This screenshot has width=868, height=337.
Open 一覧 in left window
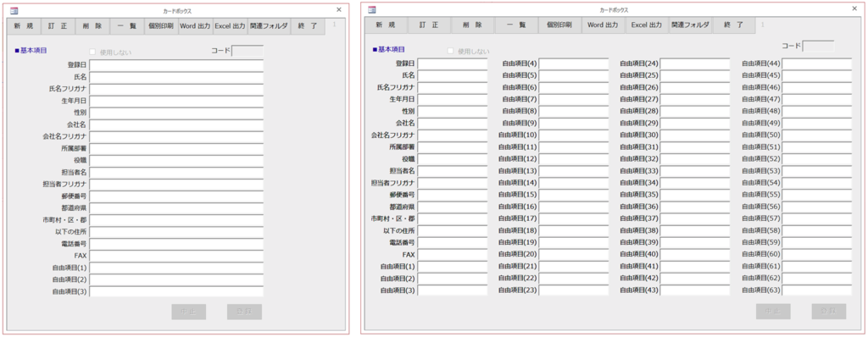[x=127, y=26]
